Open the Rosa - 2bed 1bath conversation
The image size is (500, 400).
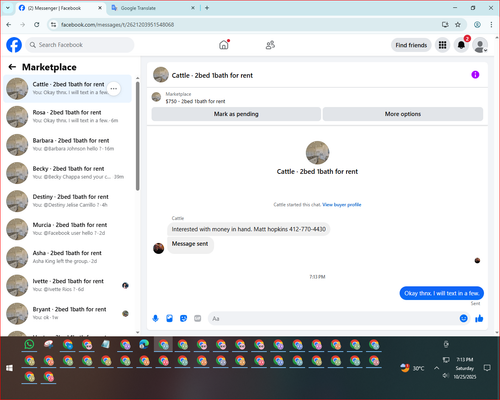coord(67,117)
